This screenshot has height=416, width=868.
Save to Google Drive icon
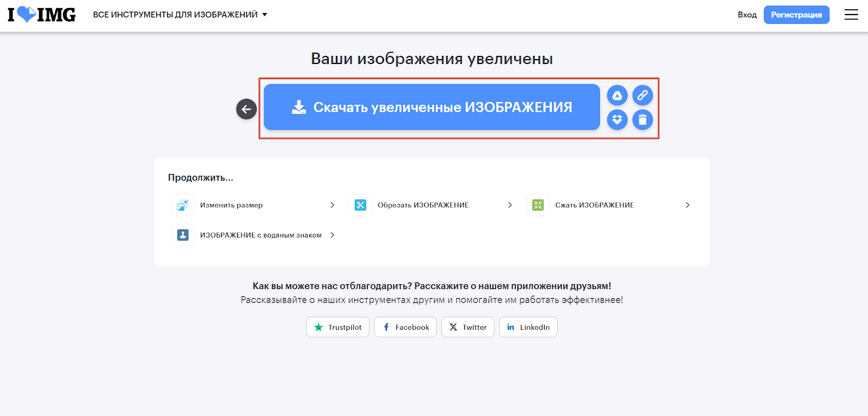point(617,95)
